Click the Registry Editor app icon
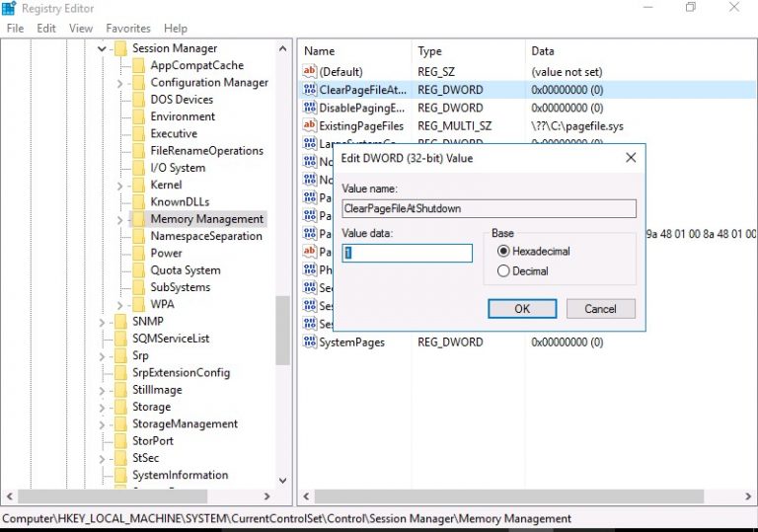 click(9, 8)
